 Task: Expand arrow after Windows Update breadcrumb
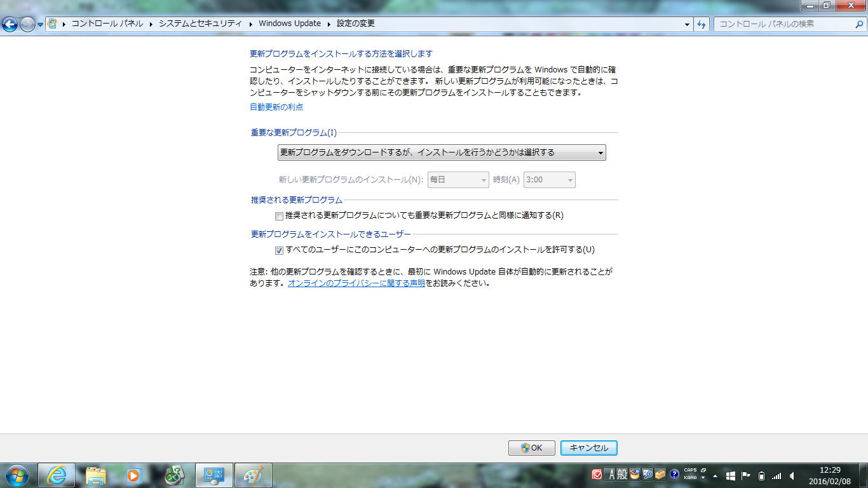tap(329, 24)
